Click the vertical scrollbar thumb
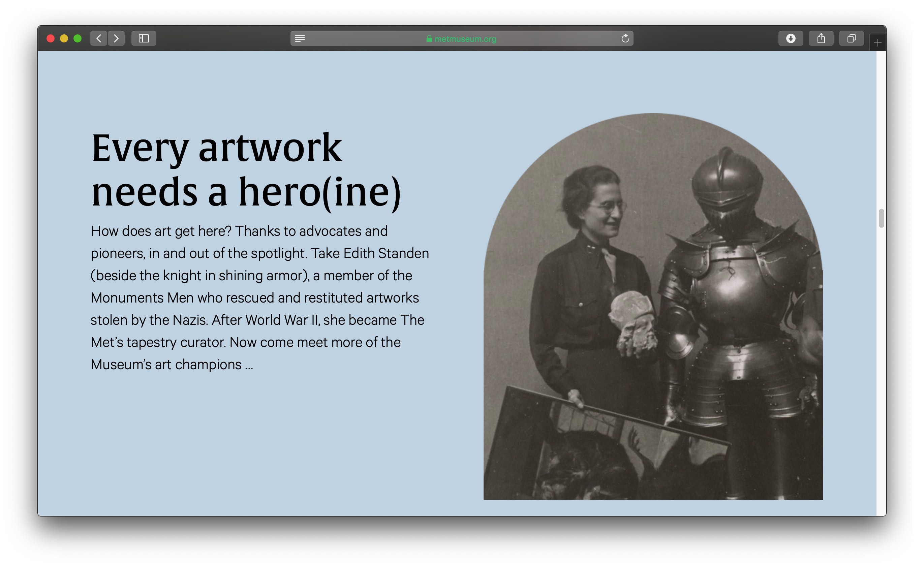The image size is (924, 566). (x=881, y=218)
